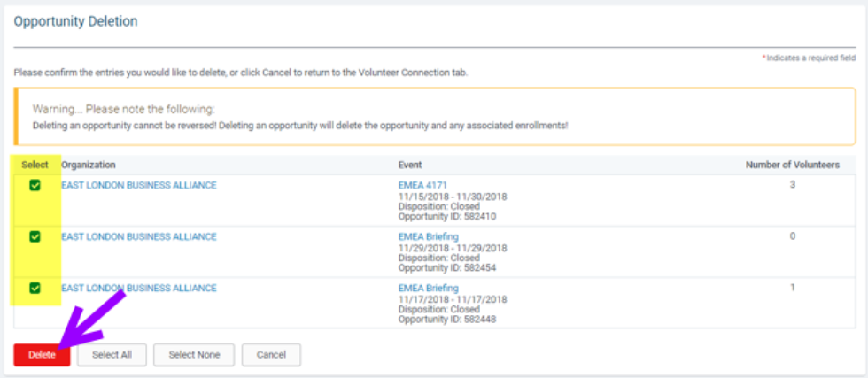The height and width of the screenshot is (378, 868).
Task: Open EMEA Briefing event dated 11/17/2018
Action: (429, 288)
